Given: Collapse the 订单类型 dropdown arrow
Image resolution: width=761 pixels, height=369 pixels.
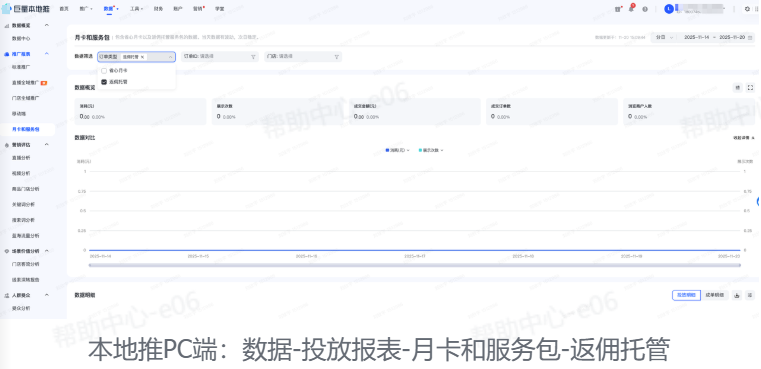Looking at the screenshot, I should (x=170, y=57).
